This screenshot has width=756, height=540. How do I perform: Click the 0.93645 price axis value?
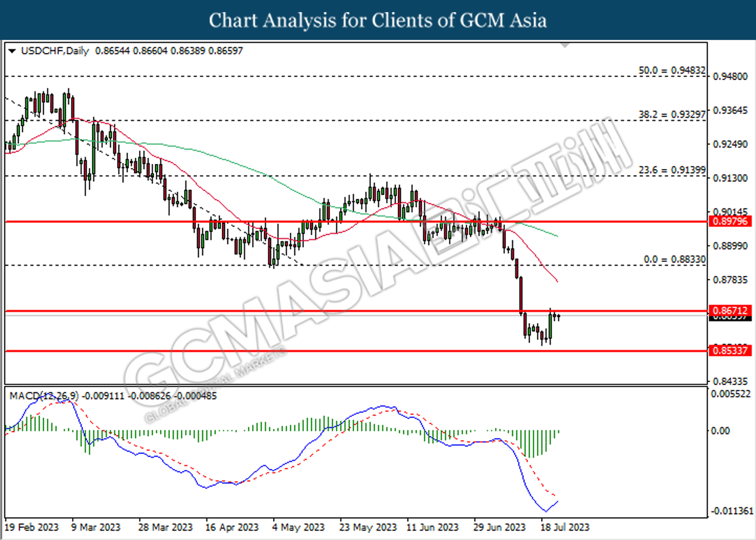730,110
